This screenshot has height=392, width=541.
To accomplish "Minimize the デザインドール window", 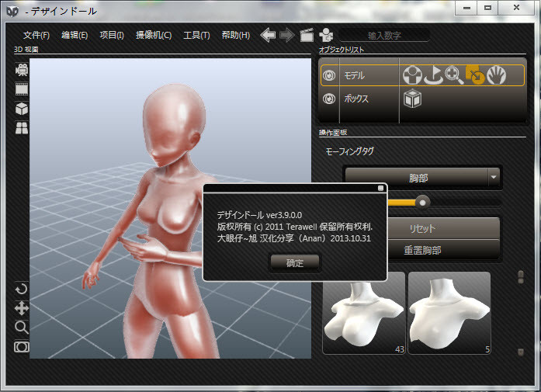I will [466, 8].
